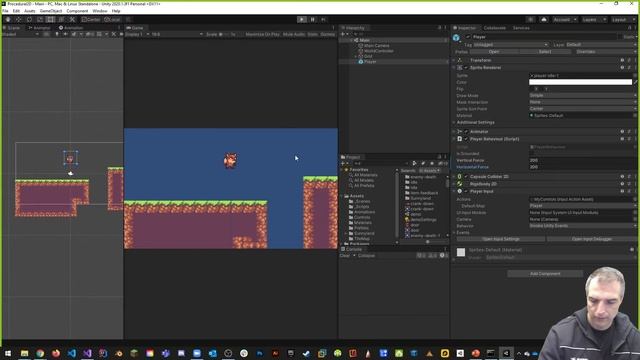Click Open Input Settings button

point(500,239)
